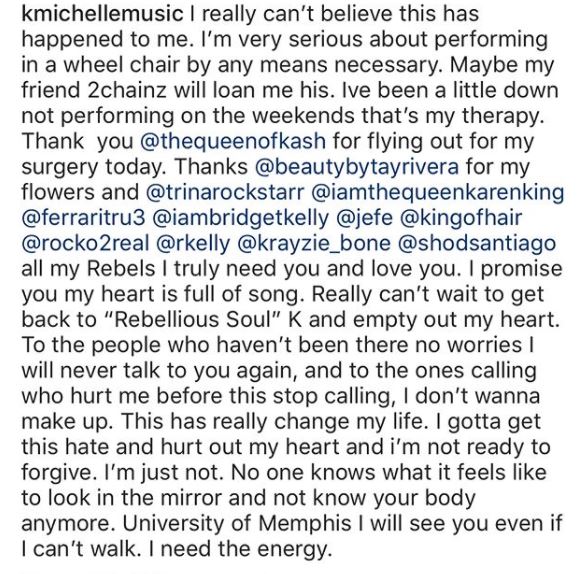Click the words "University of Memphis"
584x574 pixels.
(x=237, y=523)
